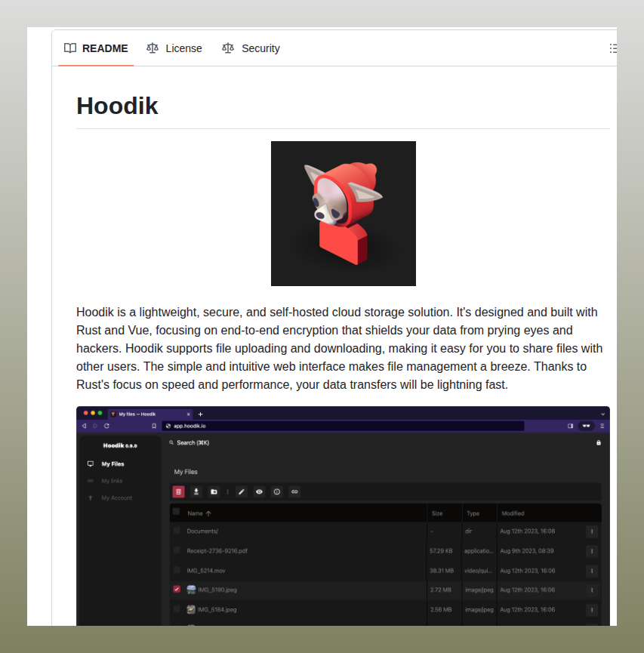Click the Hoodik heading

click(x=117, y=106)
